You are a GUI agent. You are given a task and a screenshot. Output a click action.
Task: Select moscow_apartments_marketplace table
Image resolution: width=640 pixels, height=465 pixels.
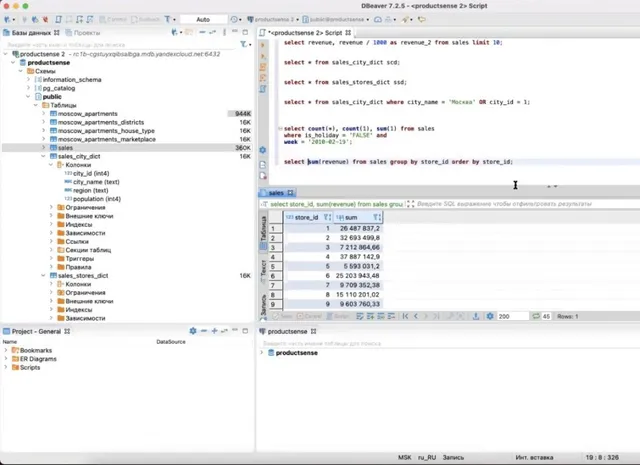point(107,139)
